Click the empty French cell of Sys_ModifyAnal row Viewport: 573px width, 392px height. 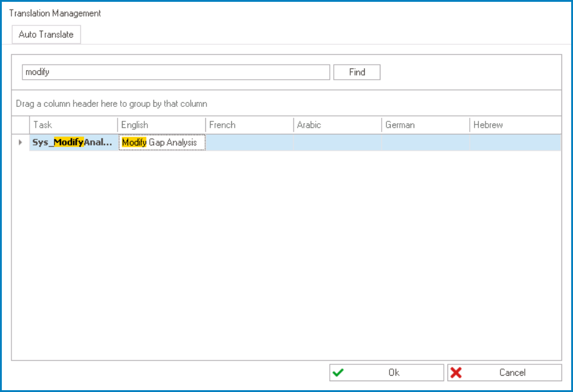pyautogui.click(x=249, y=143)
